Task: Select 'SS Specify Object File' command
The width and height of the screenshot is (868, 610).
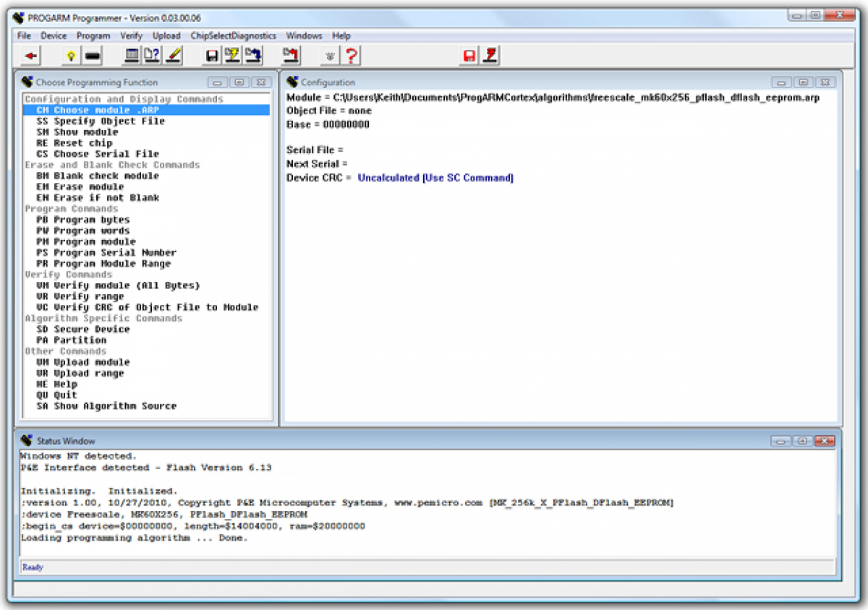Action: click(101, 121)
